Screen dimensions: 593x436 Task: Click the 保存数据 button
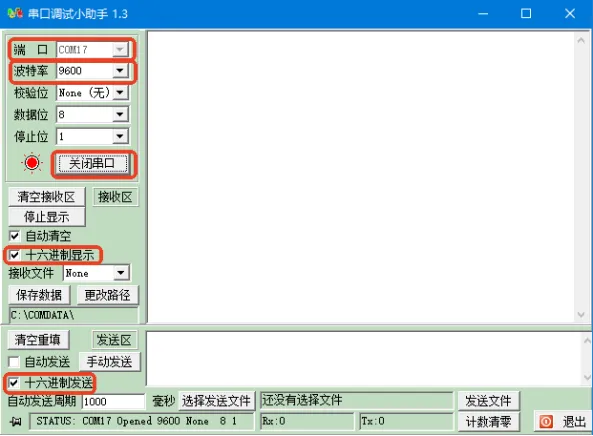point(39,295)
